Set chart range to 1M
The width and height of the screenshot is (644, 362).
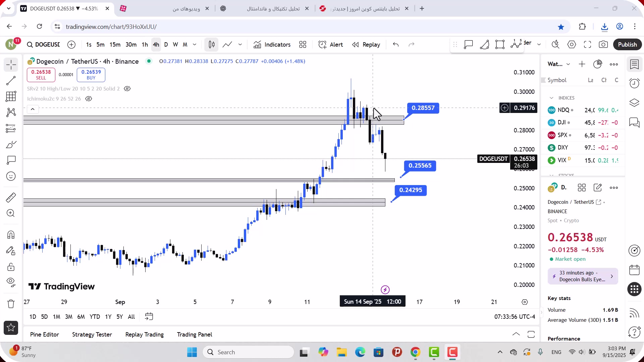[56, 317]
